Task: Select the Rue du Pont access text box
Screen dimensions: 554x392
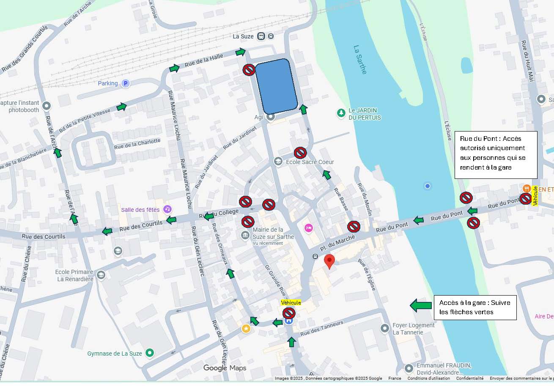Action: pos(496,155)
